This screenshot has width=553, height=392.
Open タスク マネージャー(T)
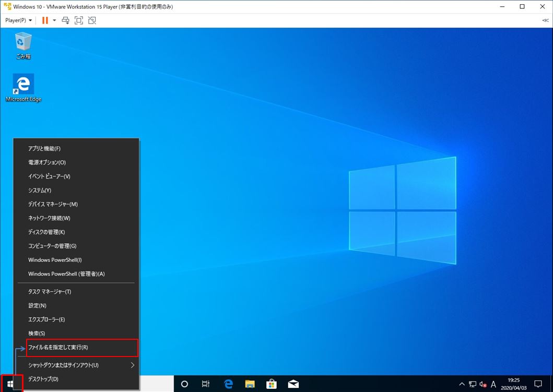(76, 292)
